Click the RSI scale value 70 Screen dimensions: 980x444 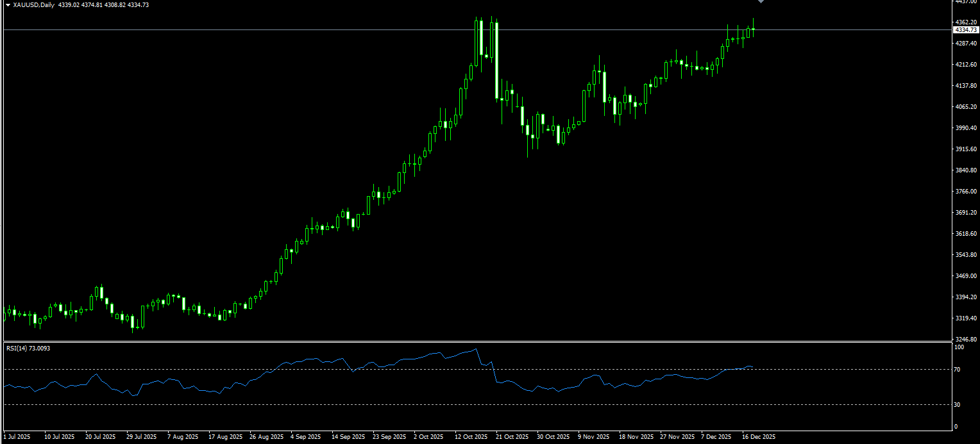(958, 370)
